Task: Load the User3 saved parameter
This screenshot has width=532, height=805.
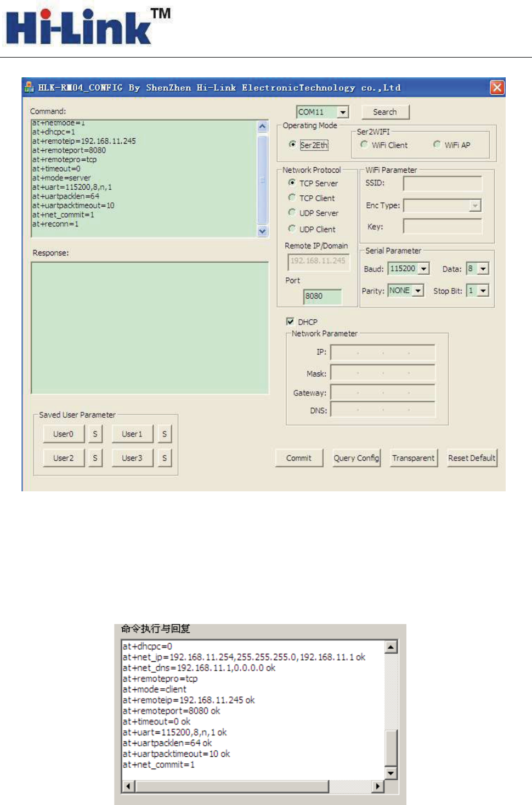Action: click(x=132, y=458)
